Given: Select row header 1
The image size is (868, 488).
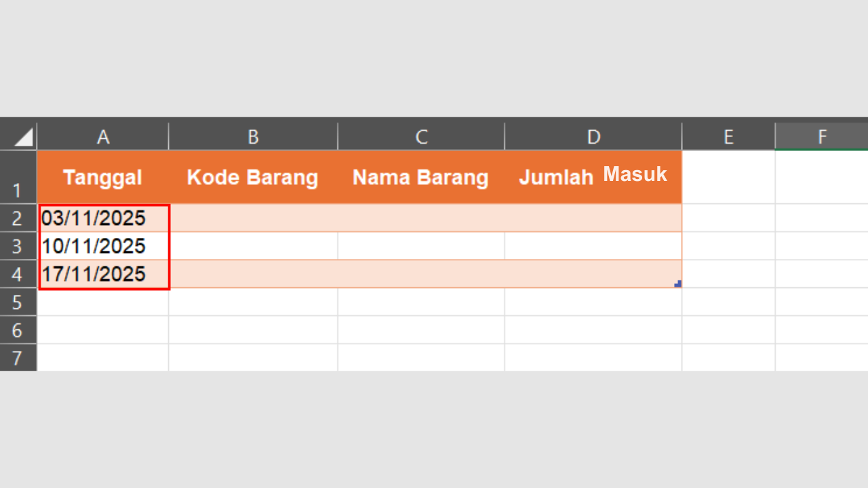Looking at the screenshot, I should [x=18, y=177].
